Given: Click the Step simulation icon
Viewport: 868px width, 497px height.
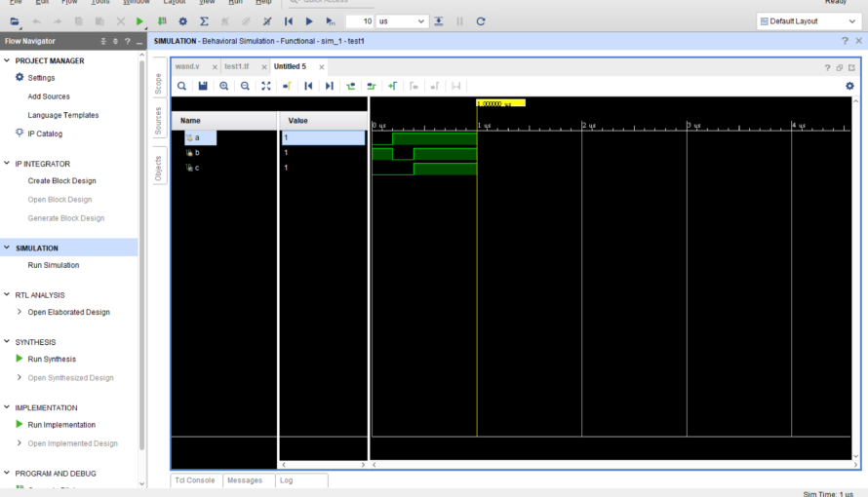Looking at the screenshot, I should (x=439, y=21).
